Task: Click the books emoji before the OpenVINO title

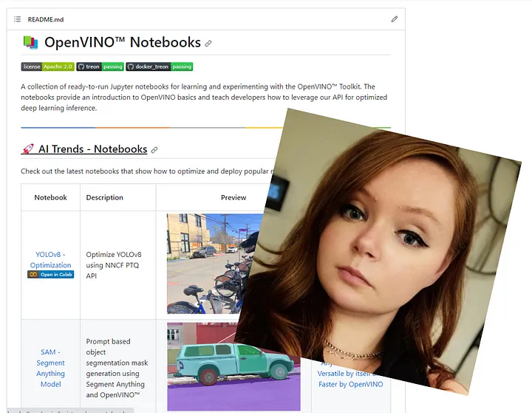Action: 30,43
